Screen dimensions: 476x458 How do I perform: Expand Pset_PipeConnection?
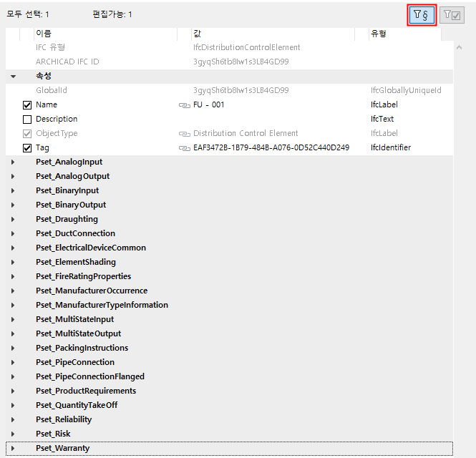point(13,362)
